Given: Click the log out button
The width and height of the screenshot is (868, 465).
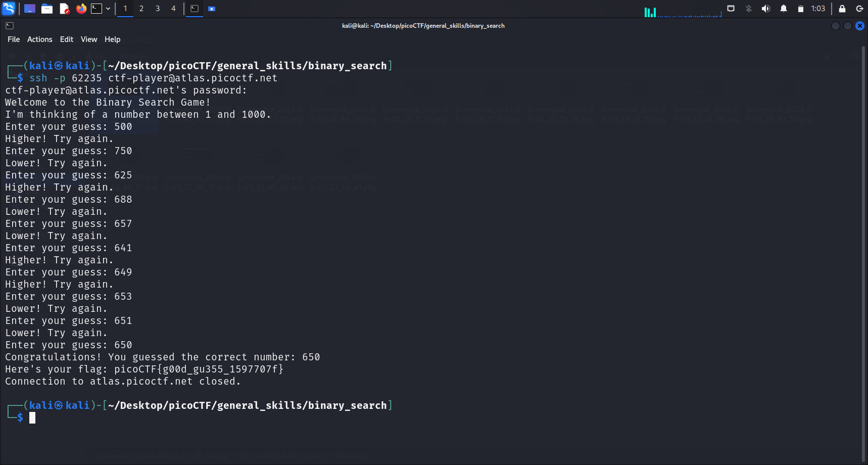Looking at the screenshot, I should (x=859, y=9).
